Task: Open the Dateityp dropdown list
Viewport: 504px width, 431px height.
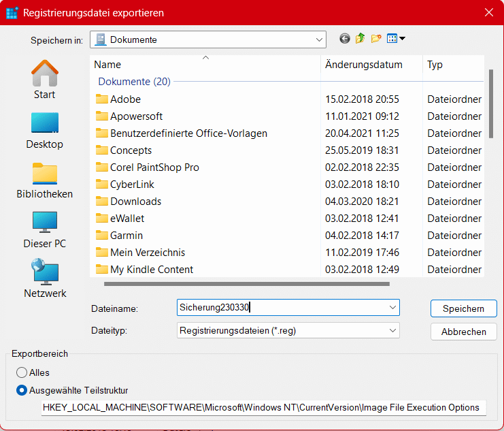Action: pos(392,331)
